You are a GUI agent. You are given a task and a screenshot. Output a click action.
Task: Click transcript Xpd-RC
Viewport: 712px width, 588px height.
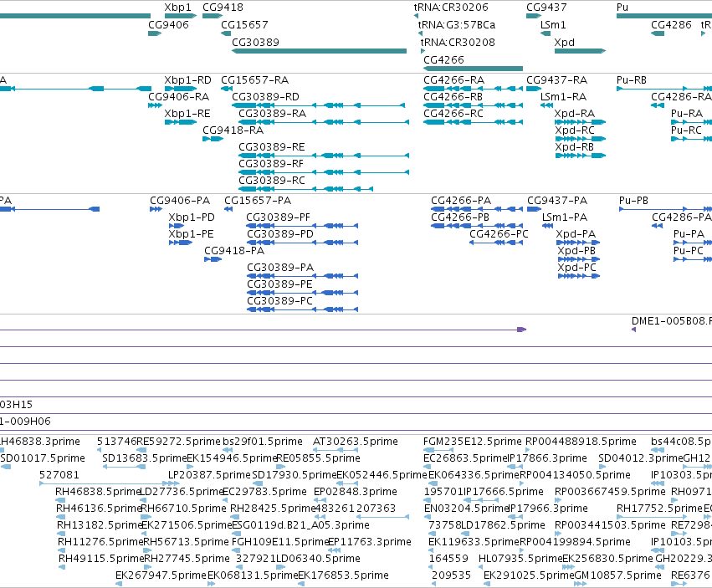pos(575,130)
